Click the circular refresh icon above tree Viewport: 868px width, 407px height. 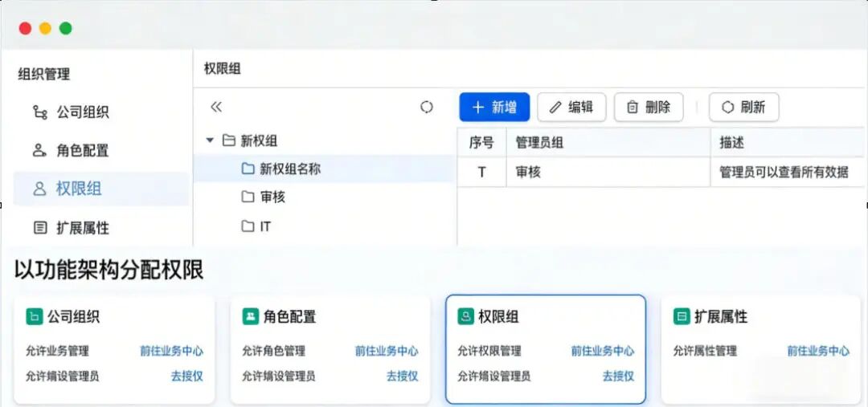coord(426,108)
